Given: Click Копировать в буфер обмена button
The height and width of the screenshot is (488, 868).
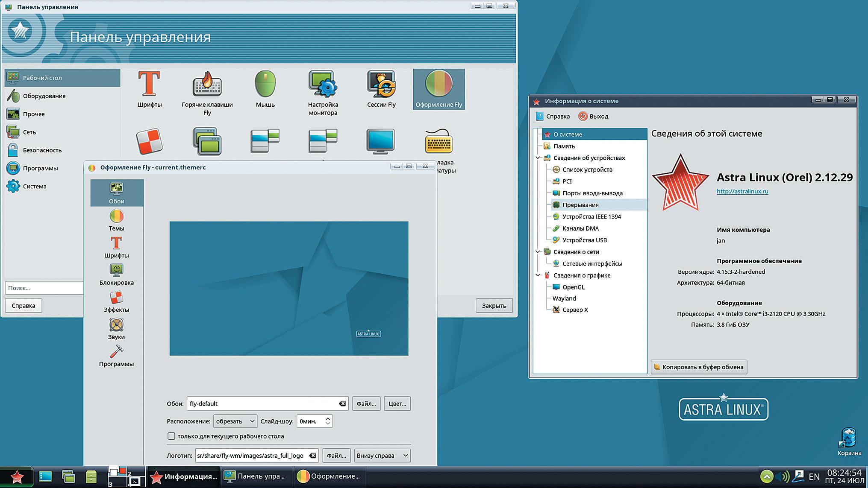Looking at the screenshot, I should [x=699, y=367].
